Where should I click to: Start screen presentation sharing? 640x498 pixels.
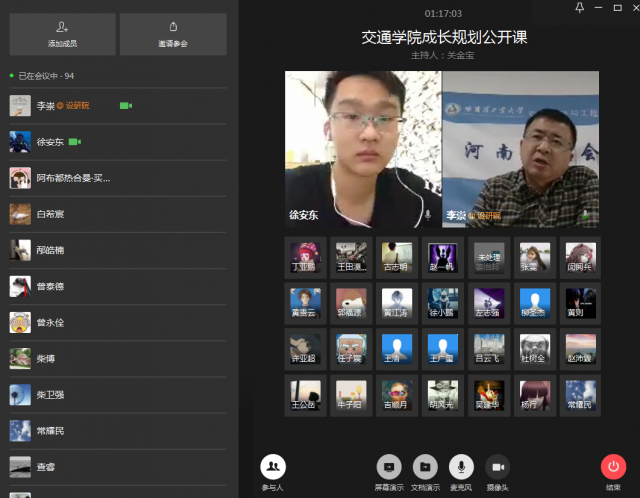pyautogui.click(x=389, y=467)
